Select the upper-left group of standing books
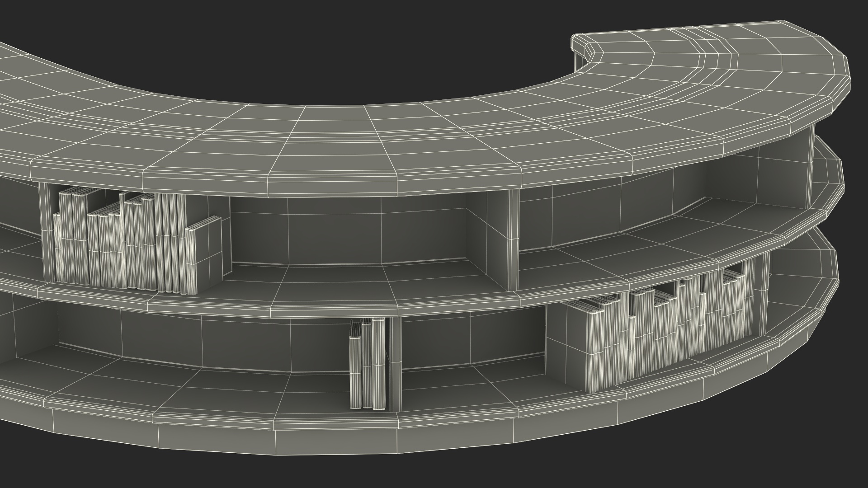 pyautogui.click(x=118, y=244)
